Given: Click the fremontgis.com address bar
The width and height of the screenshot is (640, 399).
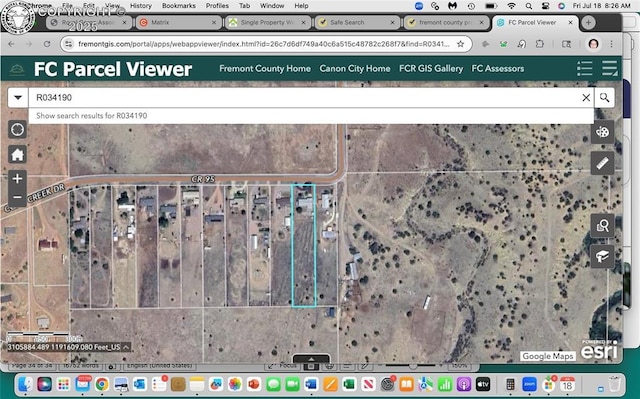Looking at the screenshot, I should tap(264, 44).
